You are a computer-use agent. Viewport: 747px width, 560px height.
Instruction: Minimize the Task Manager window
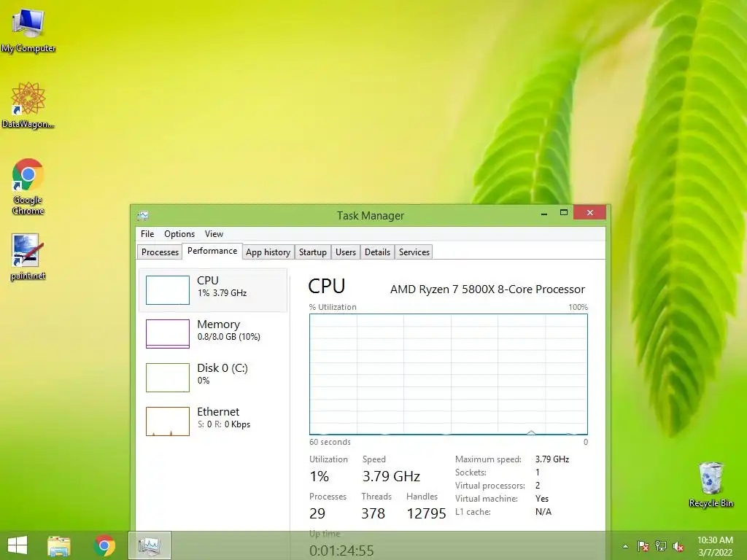[x=544, y=213]
